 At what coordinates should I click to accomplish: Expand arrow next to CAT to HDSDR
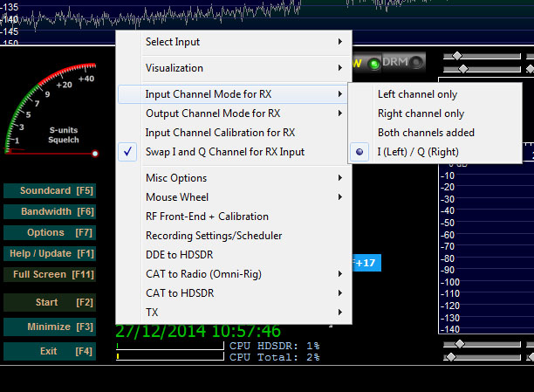coord(340,293)
